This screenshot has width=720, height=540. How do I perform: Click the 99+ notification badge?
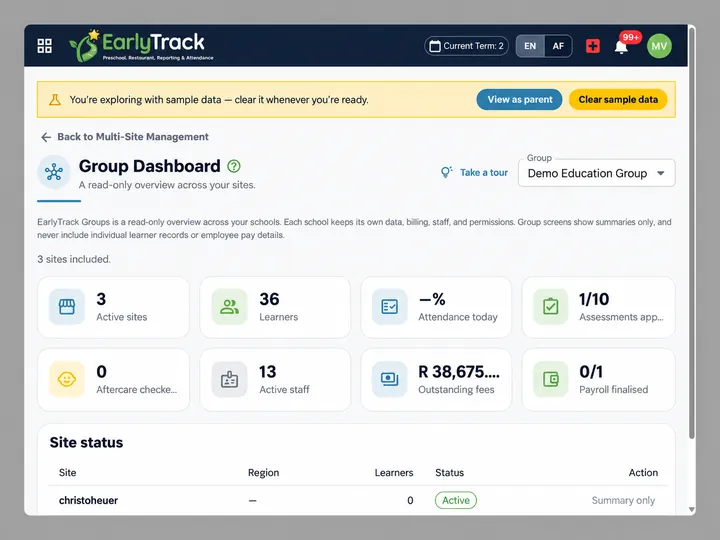[630, 38]
